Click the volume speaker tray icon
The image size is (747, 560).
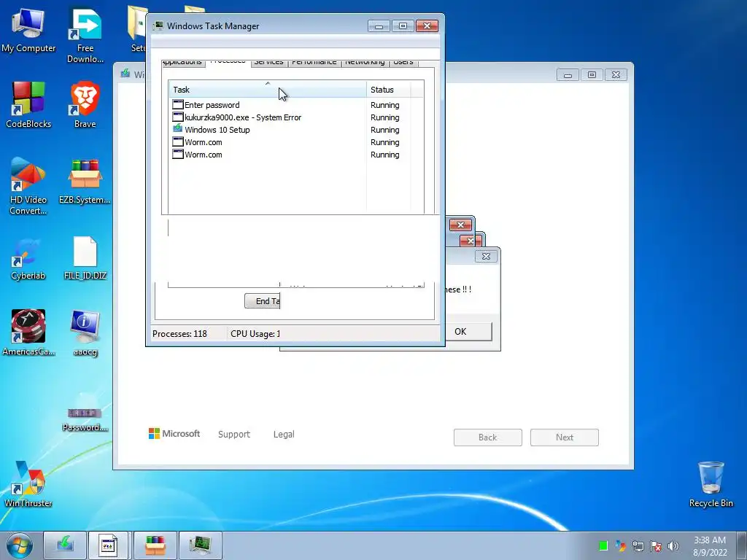[673, 545]
